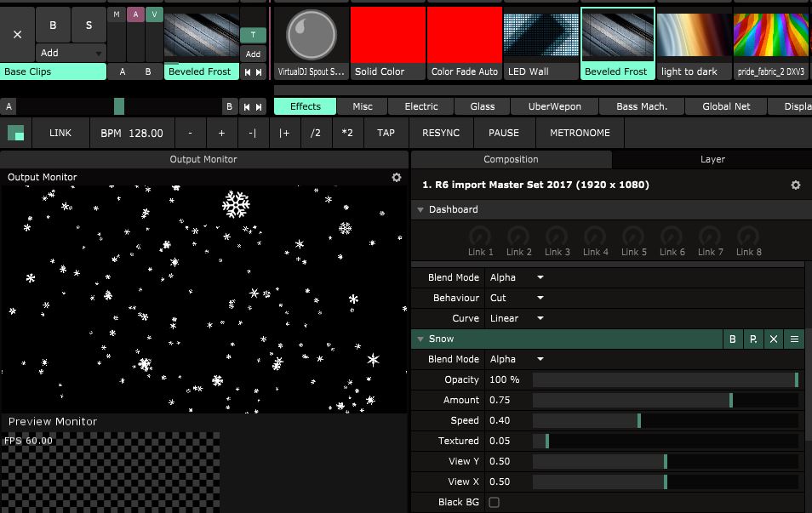The width and height of the screenshot is (812, 513).
Task: Click the METRONOME button
Action: (580, 134)
